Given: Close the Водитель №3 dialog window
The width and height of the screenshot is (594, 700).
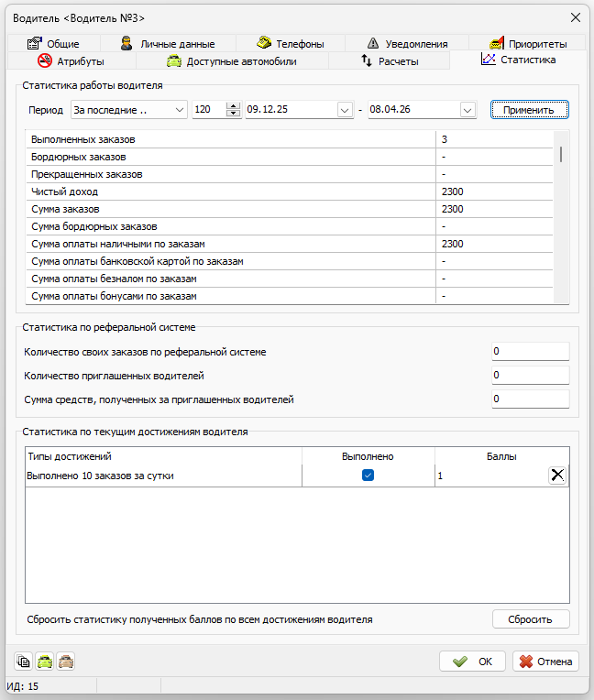Looking at the screenshot, I should tap(576, 17).
